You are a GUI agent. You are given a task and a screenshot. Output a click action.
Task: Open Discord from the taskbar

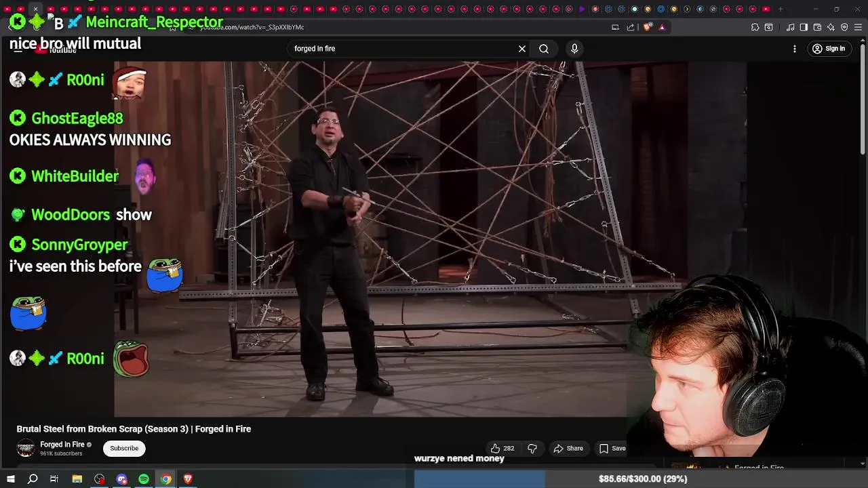pos(122,479)
